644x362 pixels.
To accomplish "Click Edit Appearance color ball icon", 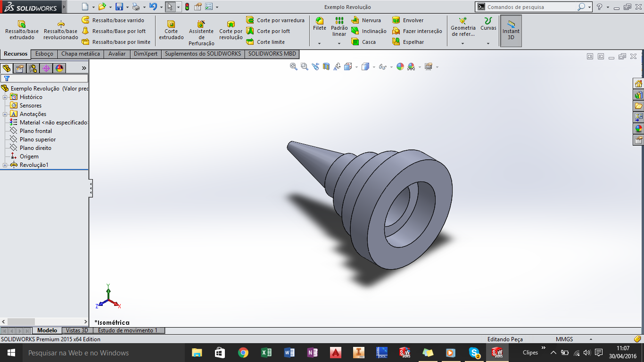I will tap(400, 67).
